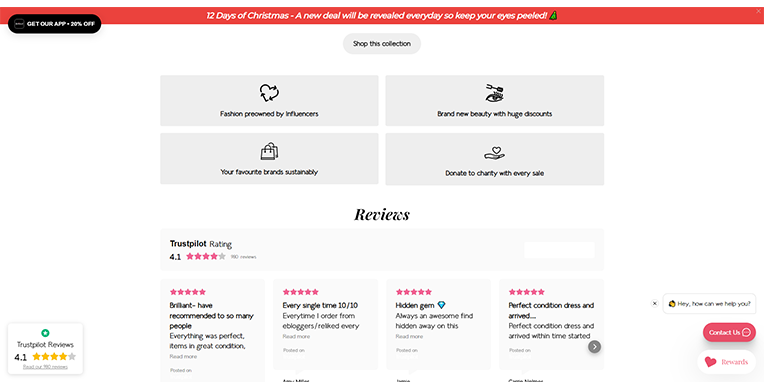This screenshot has height=389, width=764.
Task: Tap the Get Our App 20% Off pill
Action: pos(55,24)
